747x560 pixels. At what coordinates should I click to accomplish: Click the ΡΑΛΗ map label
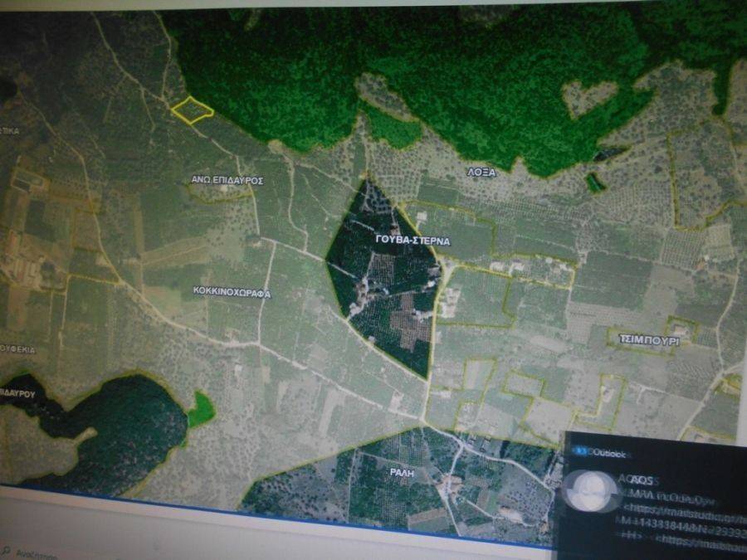pyautogui.click(x=401, y=472)
